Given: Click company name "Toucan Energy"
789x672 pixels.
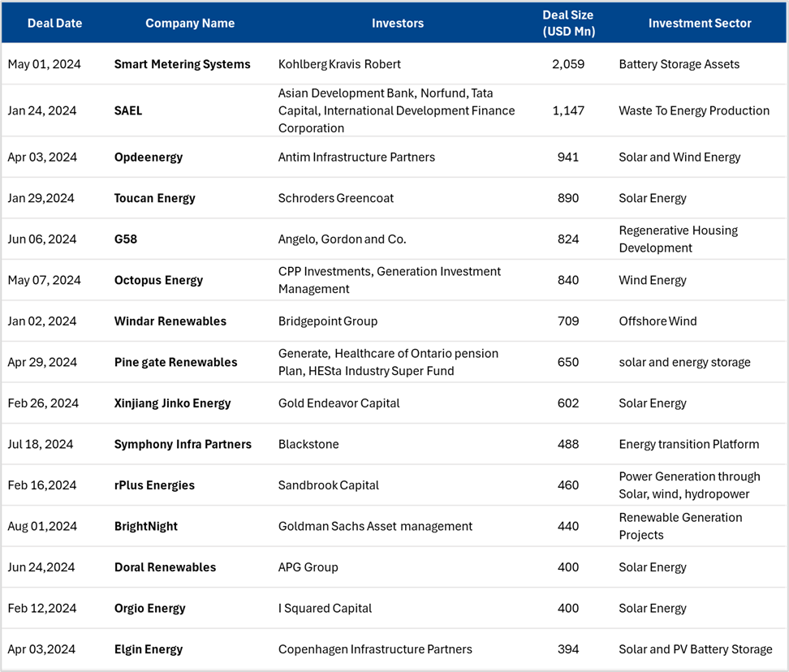Looking at the screenshot, I should point(154,198).
